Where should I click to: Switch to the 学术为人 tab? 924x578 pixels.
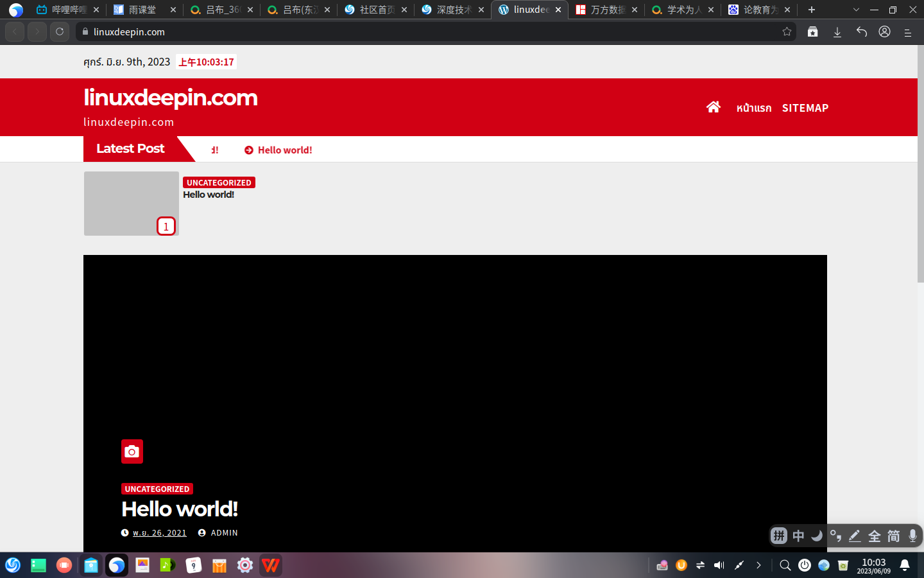[683, 10]
